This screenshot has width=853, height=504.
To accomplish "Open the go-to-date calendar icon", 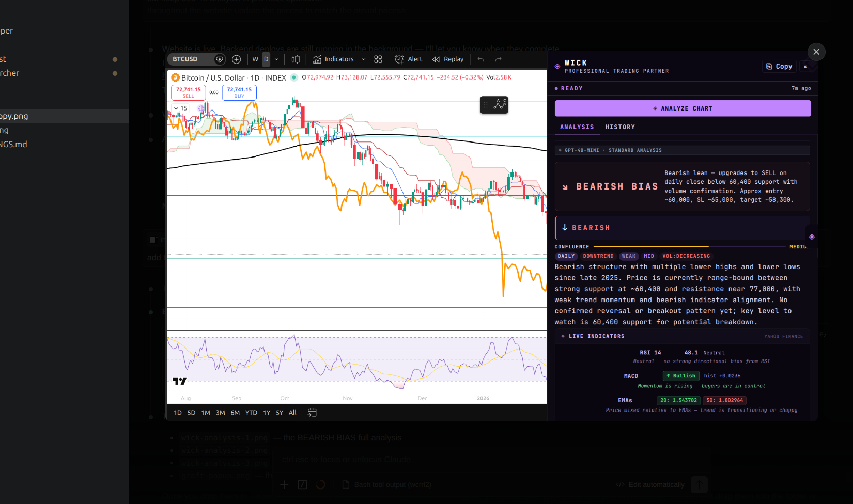I will click(312, 412).
